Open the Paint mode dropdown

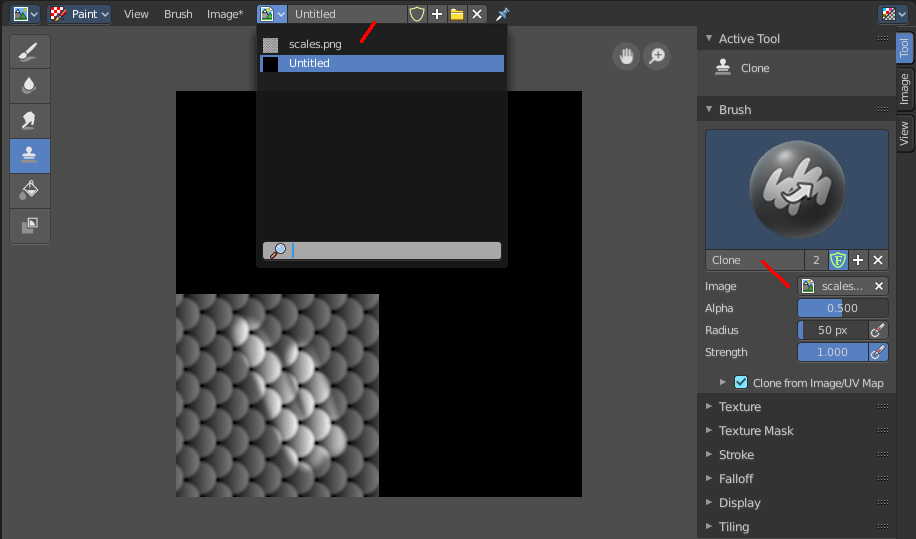coord(79,14)
